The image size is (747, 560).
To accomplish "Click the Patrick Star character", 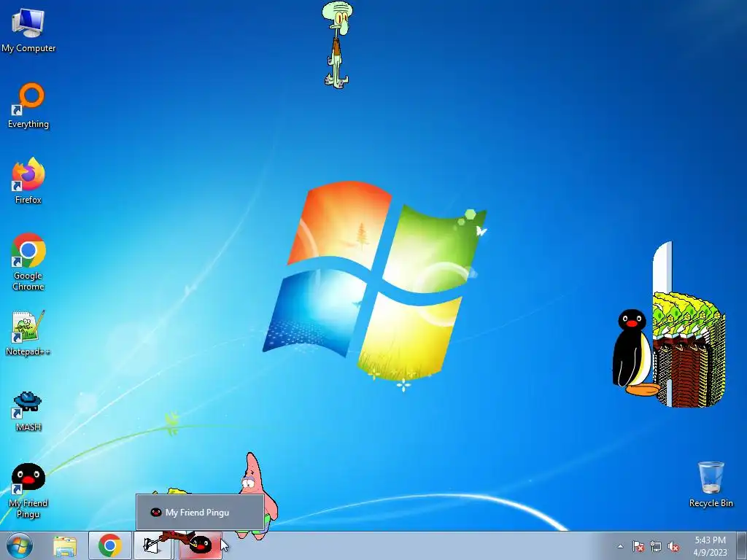I will pyautogui.click(x=258, y=496).
